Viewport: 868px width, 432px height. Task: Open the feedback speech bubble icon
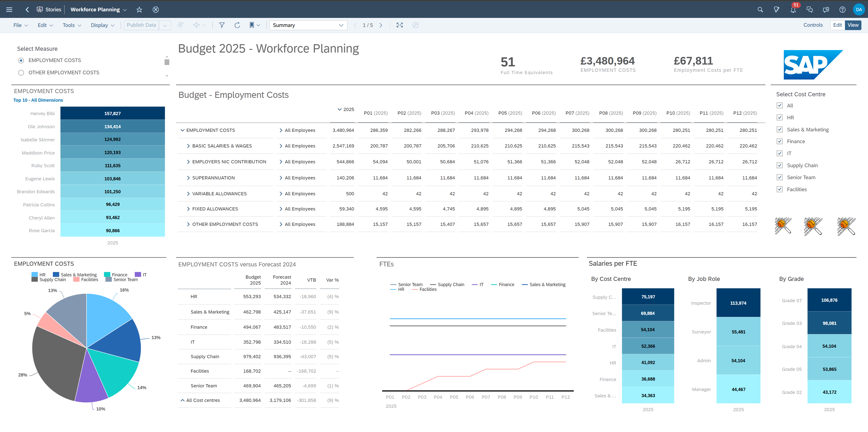pyautogui.click(x=826, y=10)
